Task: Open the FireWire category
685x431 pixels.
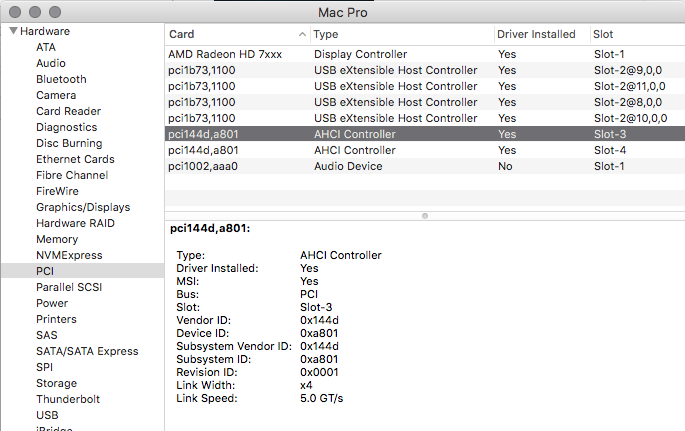Action: [x=57, y=191]
